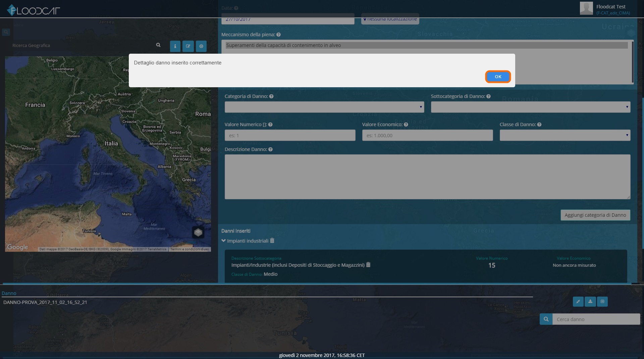Viewport: 644px width, 359px height.
Task: Show help for Sottocategoria di Danno
Action: [488, 96]
